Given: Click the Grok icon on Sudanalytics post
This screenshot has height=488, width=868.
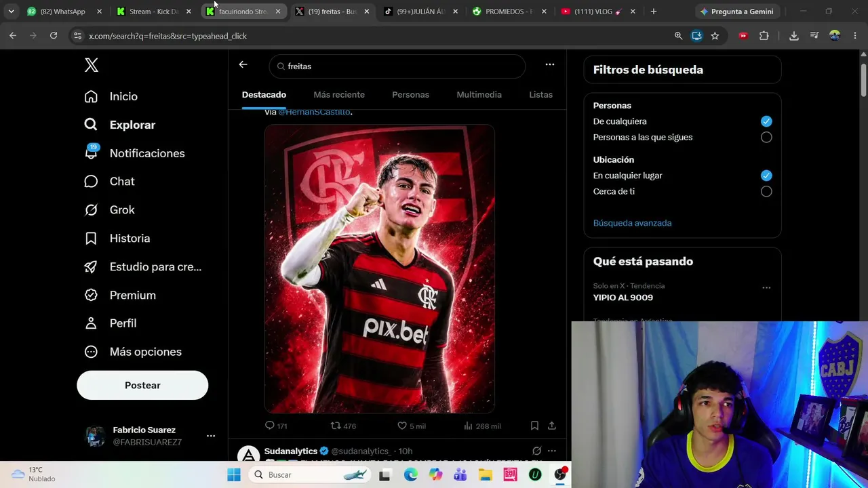Looking at the screenshot, I should pyautogui.click(x=536, y=451).
